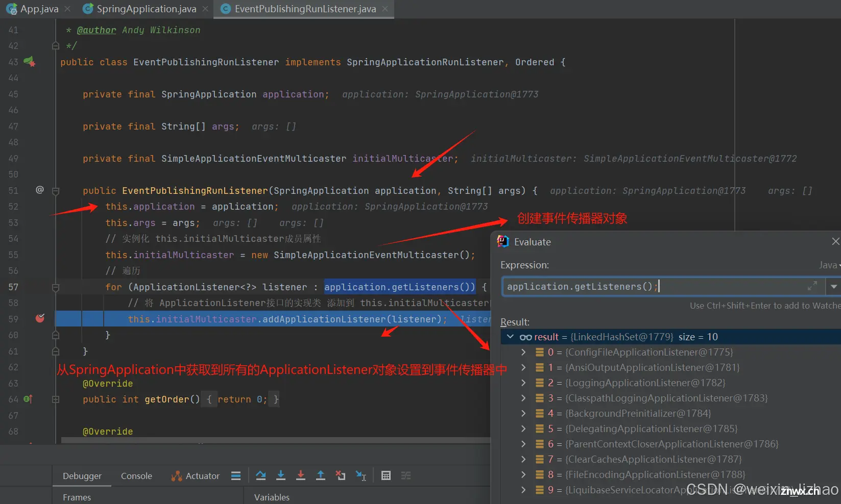Expand the LoggingApplicationListener entry 2
The height and width of the screenshot is (504, 841).
(x=523, y=383)
